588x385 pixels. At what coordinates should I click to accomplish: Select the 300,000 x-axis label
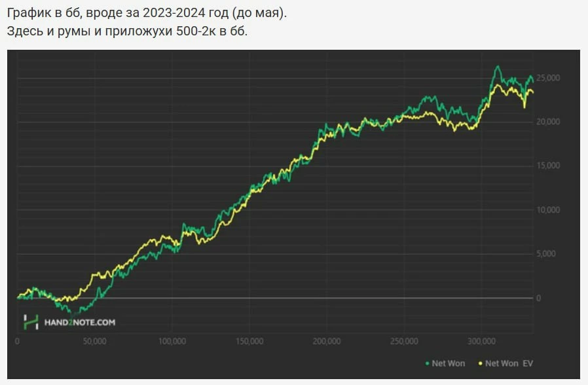(x=481, y=341)
